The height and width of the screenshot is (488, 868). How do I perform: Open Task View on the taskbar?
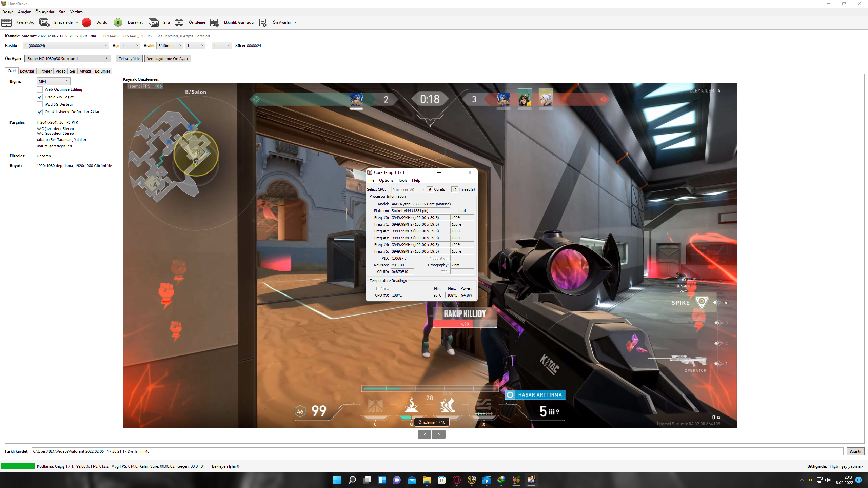[x=367, y=480]
